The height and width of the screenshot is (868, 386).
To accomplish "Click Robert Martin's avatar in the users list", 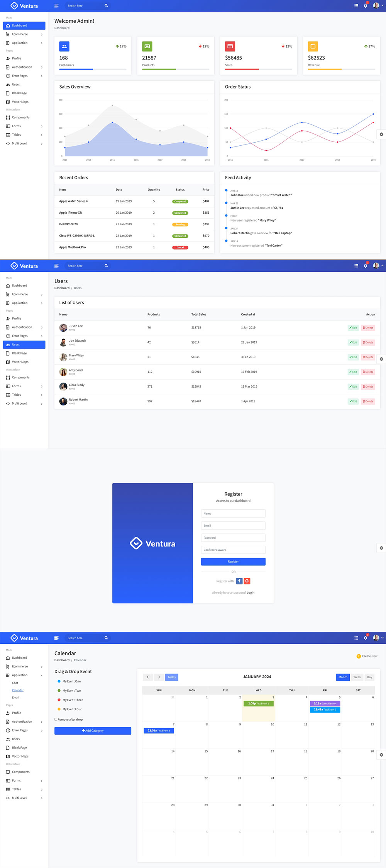I will coord(63,402).
